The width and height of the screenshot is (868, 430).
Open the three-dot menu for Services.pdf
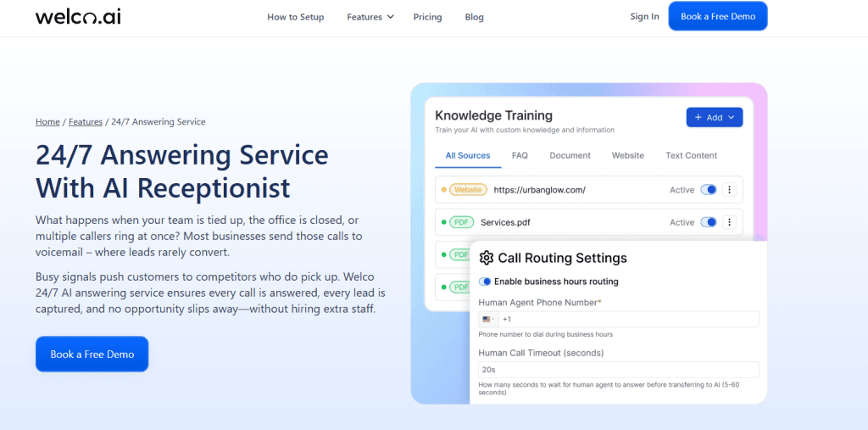click(x=730, y=222)
